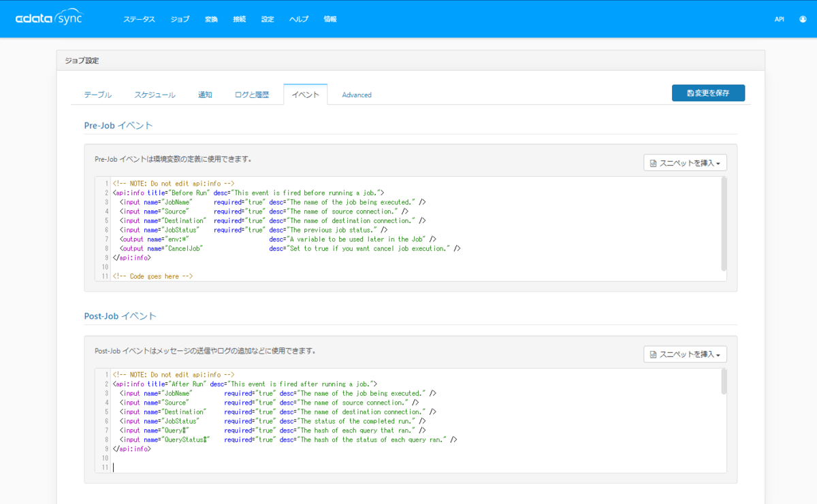Open the user account icon
The height and width of the screenshot is (504, 817).
pyautogui.click(x=803, y=19)
